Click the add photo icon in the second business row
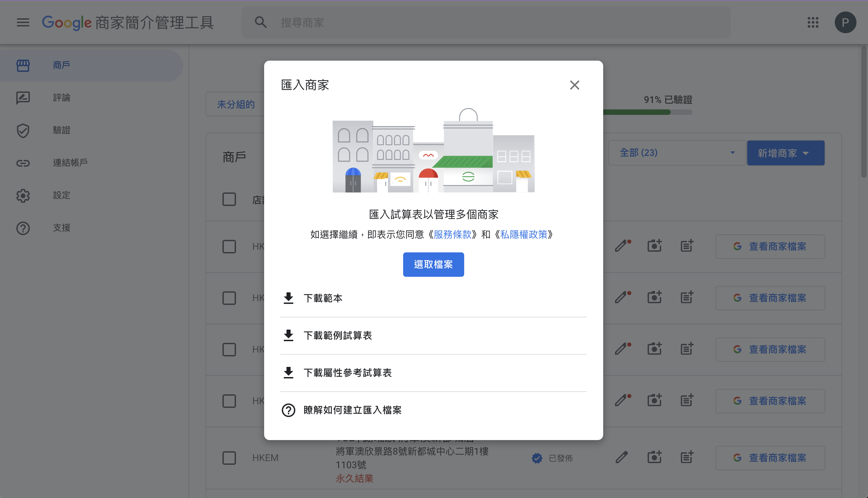 point(654,297)
